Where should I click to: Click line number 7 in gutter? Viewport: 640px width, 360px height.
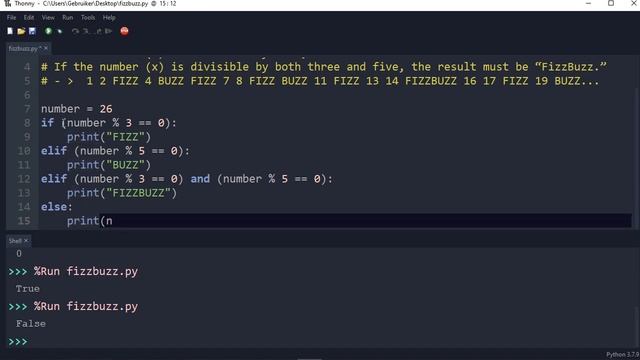[27, 109]
